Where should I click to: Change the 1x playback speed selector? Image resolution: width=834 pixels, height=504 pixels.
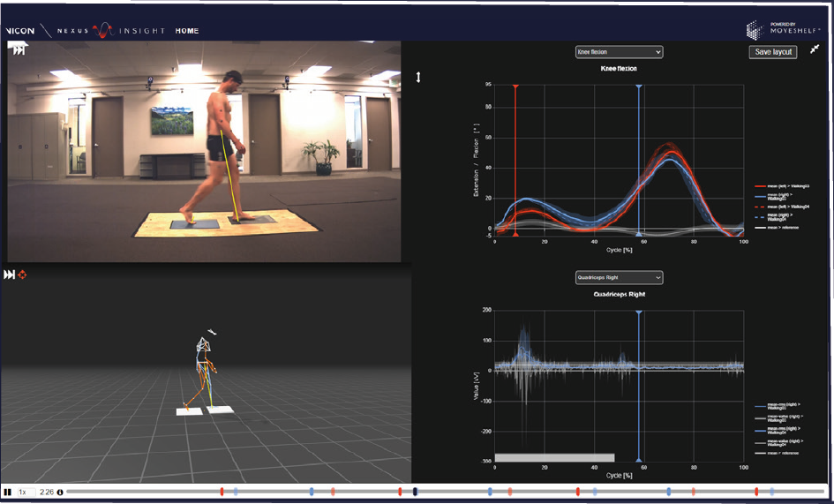(x=24, y=492)
